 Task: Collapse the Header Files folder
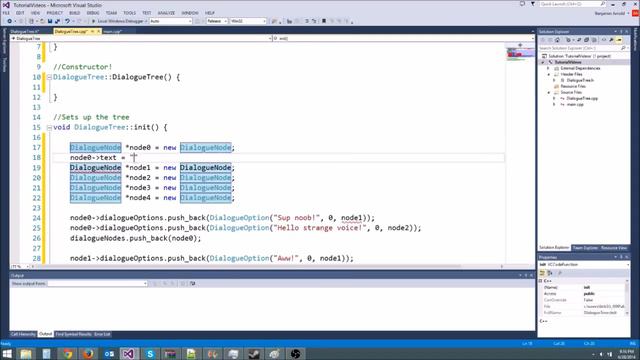click(549, 74)
